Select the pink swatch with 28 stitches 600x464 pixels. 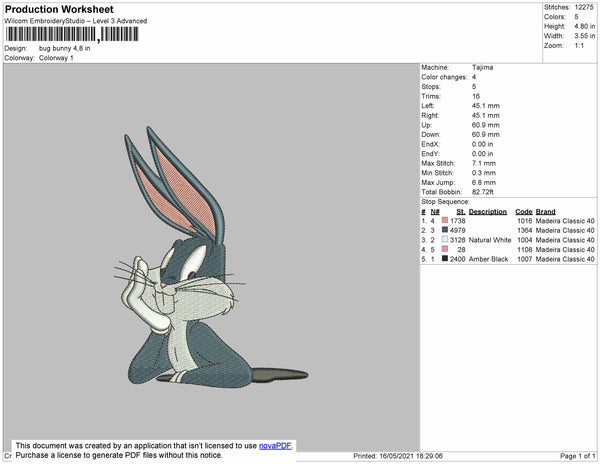pos(445,249)
